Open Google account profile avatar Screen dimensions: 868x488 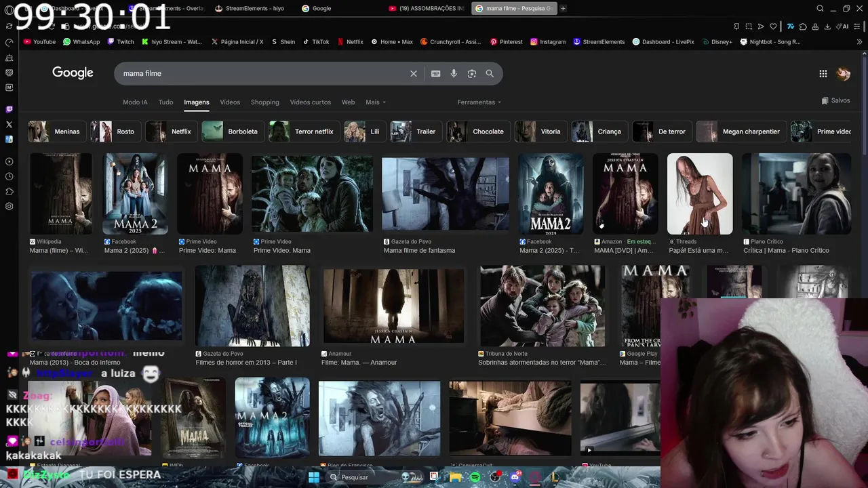[x=844, y=74]
